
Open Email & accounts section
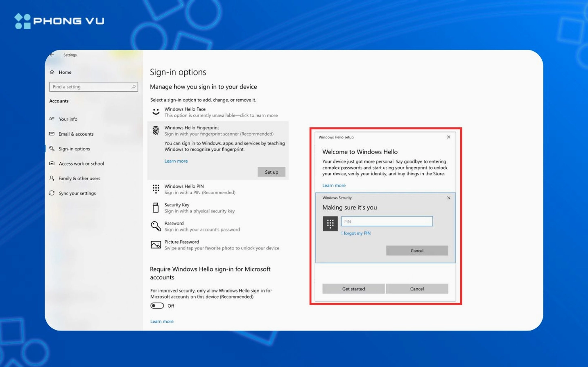click(76, 134)
